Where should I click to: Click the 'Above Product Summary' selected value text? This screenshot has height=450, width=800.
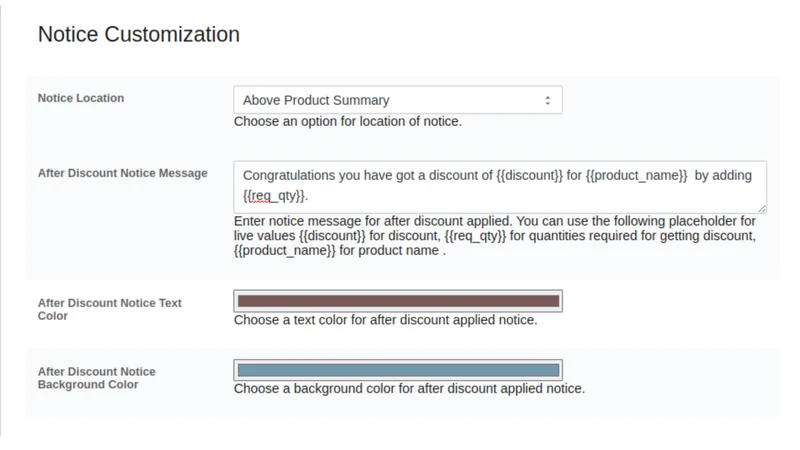point(316,101)
